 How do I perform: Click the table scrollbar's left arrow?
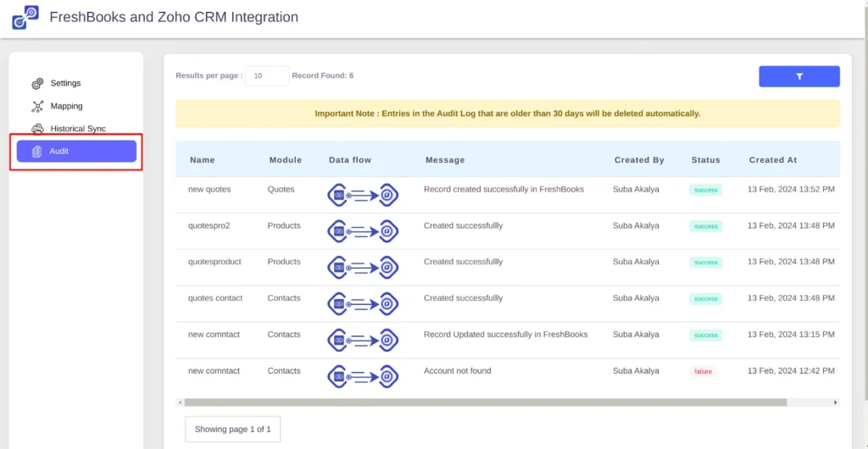(x=180, y=402)
